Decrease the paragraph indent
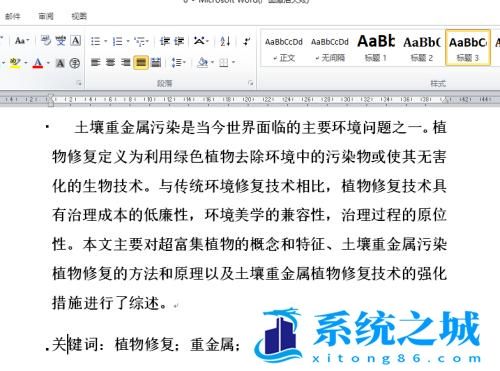Image resolution: width=500 pixels, height=371 pixels. [x=164, y=41]
